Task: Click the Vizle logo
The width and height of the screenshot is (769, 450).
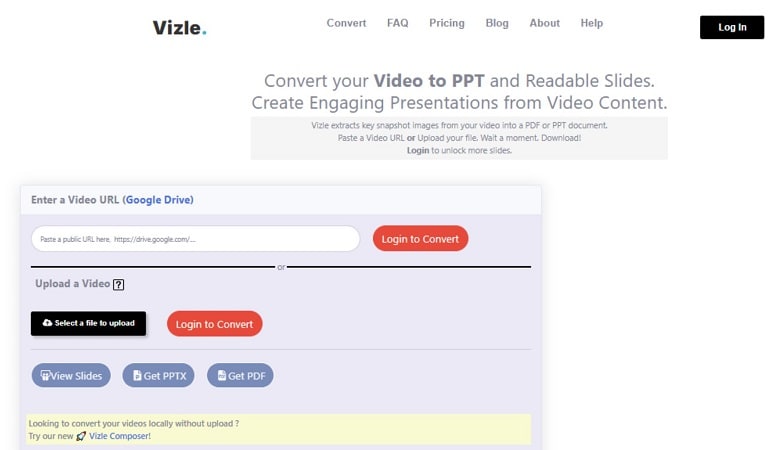Action: (x=180, y=27)
